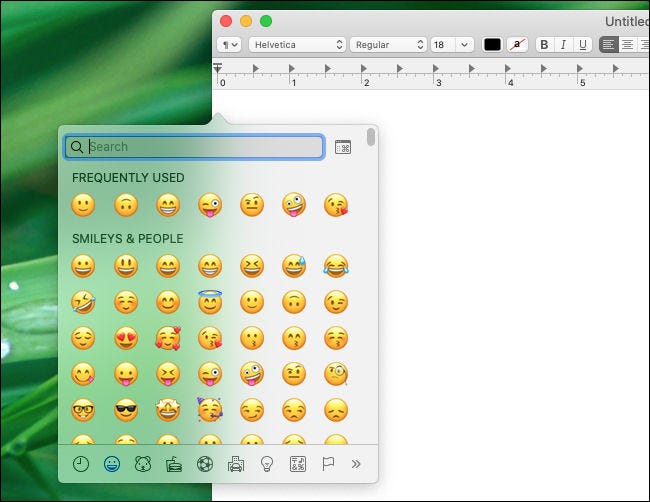Switch to Flags category icon

click(x=328, y=464)
